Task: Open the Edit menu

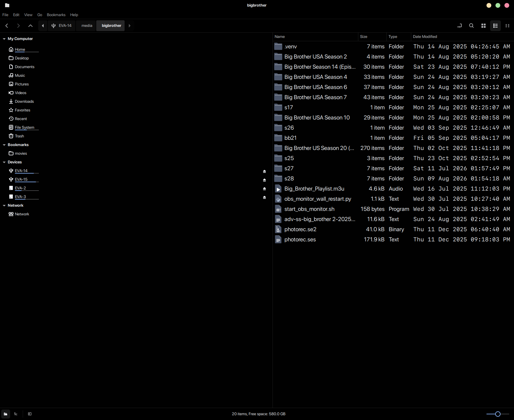Action: coord(16,15)
